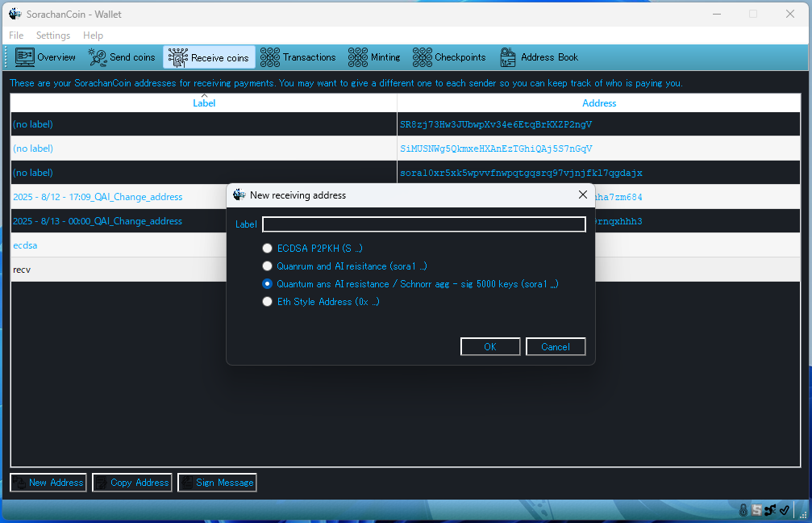
Task: Click the checkmark sync status icon
Action: click(x=784, y=510)
